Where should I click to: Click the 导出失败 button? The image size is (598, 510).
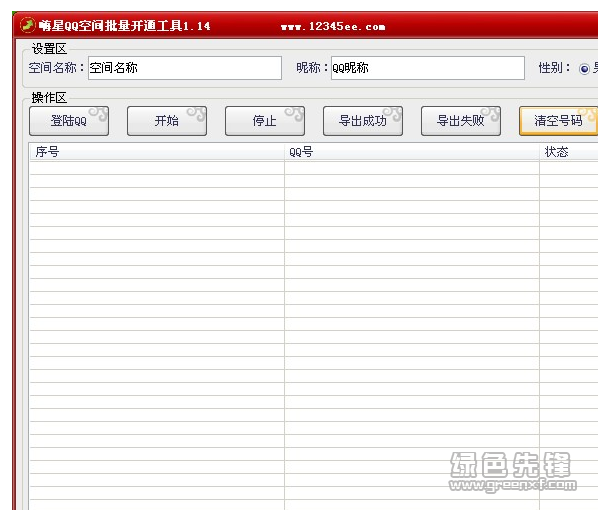pyautogui.click(x=461, y=121)
